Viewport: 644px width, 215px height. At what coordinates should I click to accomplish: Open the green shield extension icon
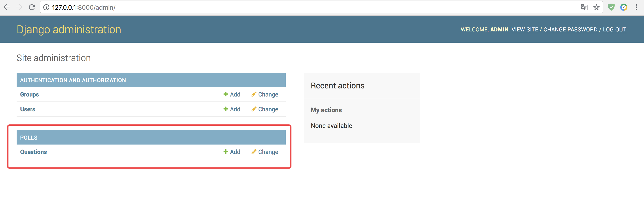click(x=611, y=7)
